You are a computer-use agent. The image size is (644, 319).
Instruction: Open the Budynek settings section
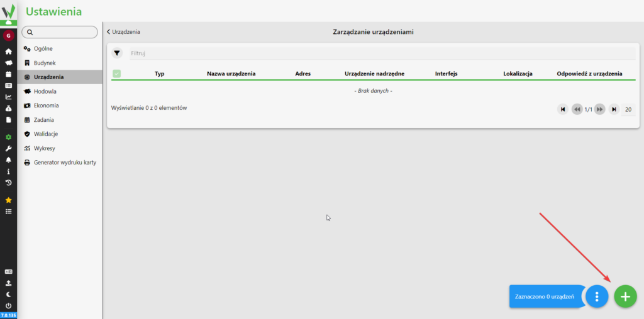coord(45,63)
